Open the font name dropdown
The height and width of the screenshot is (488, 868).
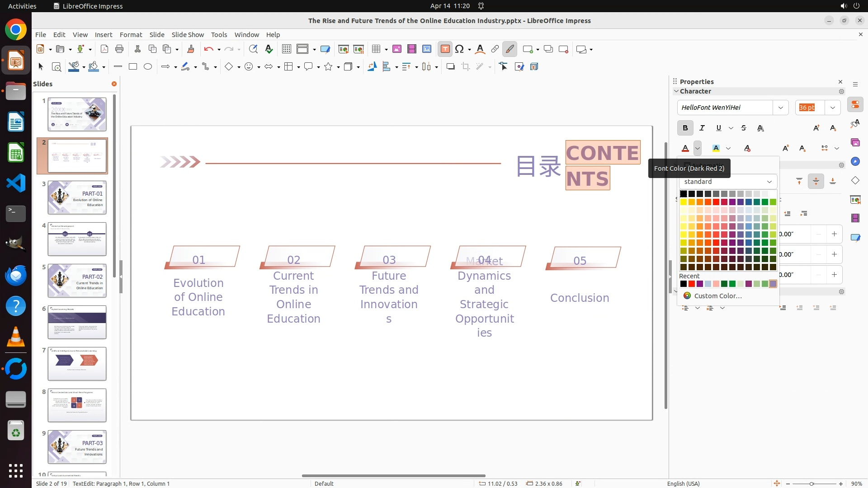pyautogui.click(x=780, y=108)
